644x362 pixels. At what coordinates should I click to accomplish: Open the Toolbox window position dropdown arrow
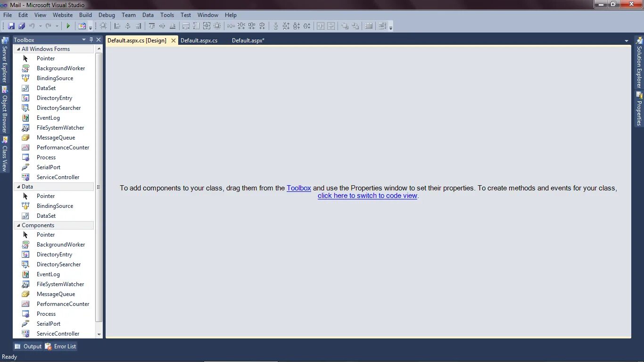(x=84, y=40)
